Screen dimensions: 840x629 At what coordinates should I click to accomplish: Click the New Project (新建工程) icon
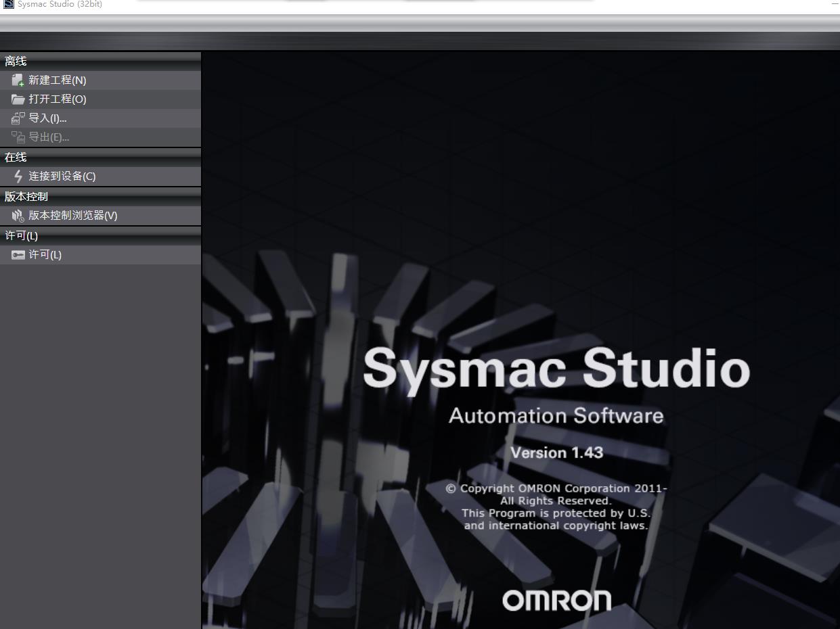pos(18,80)
